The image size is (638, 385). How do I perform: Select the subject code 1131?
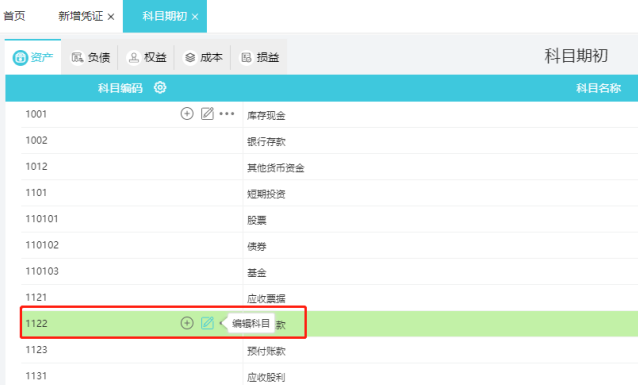36,376
